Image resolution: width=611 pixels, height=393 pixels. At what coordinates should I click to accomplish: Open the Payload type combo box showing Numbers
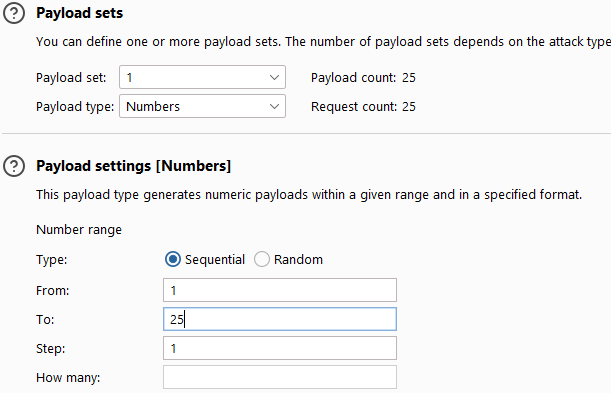pyautogui.click(x=202, y=106)
